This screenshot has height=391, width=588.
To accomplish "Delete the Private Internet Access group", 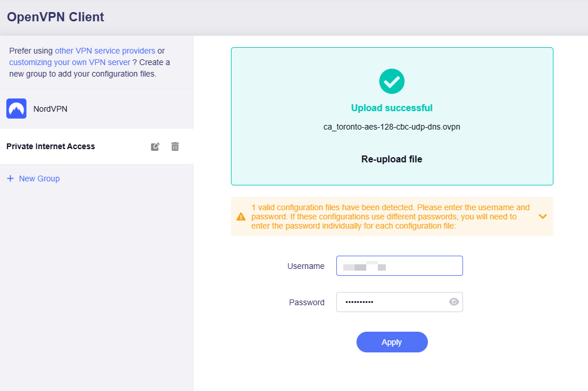I will pos(175,147).
